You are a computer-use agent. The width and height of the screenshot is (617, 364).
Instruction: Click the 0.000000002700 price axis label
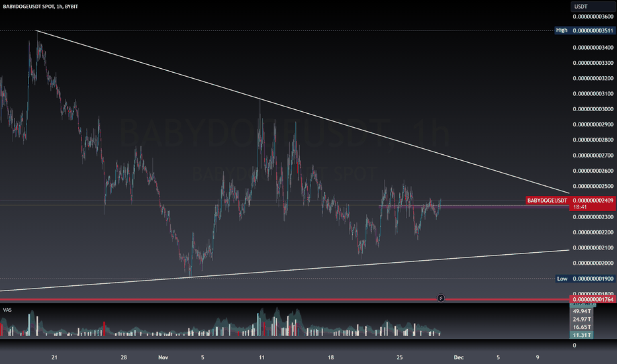[x=593, y=156]
